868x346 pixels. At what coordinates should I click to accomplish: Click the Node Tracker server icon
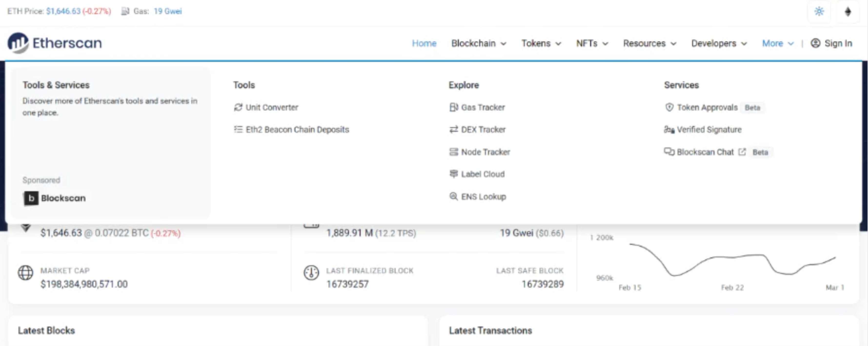(454, 152)
